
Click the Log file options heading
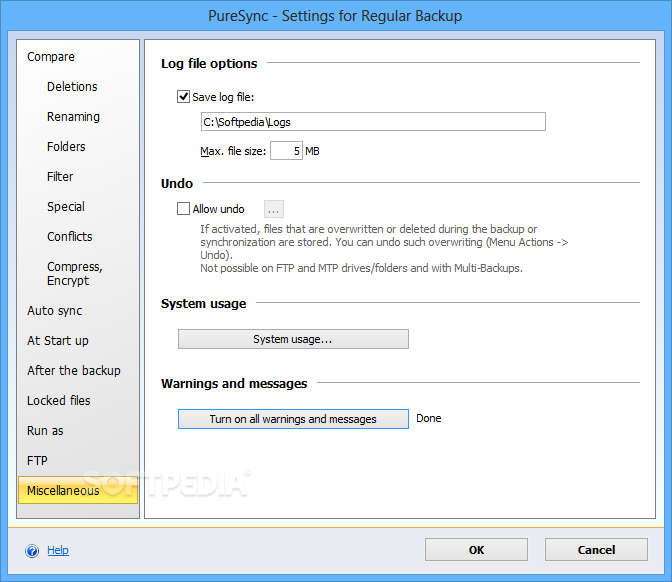point(209,63)
